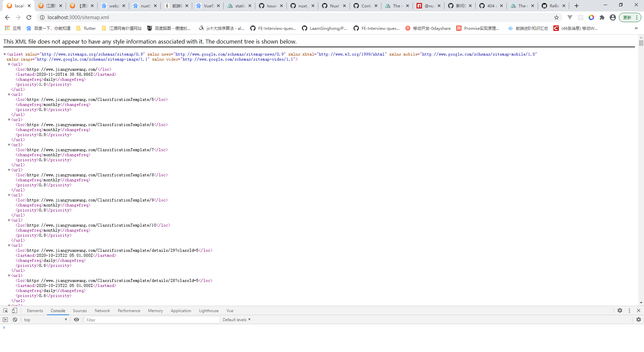Open the Chrome profile avatar

(x=613, y=17)
